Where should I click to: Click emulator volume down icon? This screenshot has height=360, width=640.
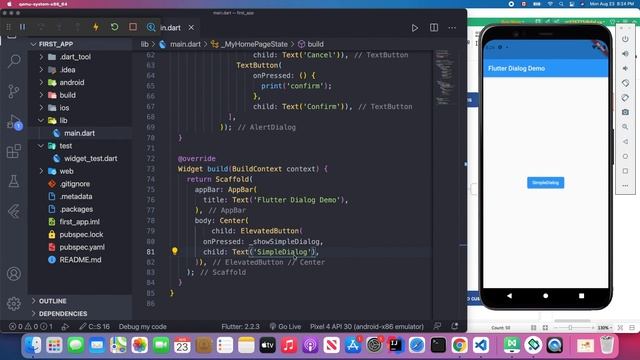625,68
